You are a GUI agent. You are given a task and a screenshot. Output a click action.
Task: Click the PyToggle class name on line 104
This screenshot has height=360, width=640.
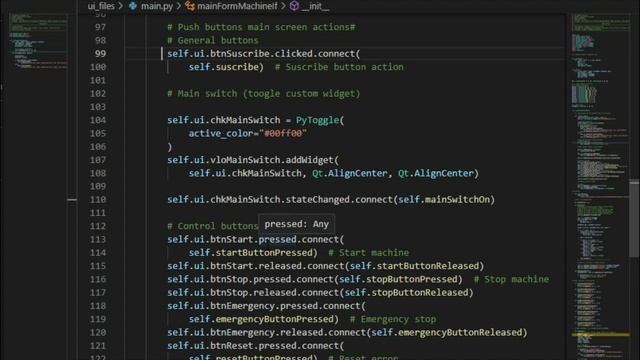click(318, 120)
